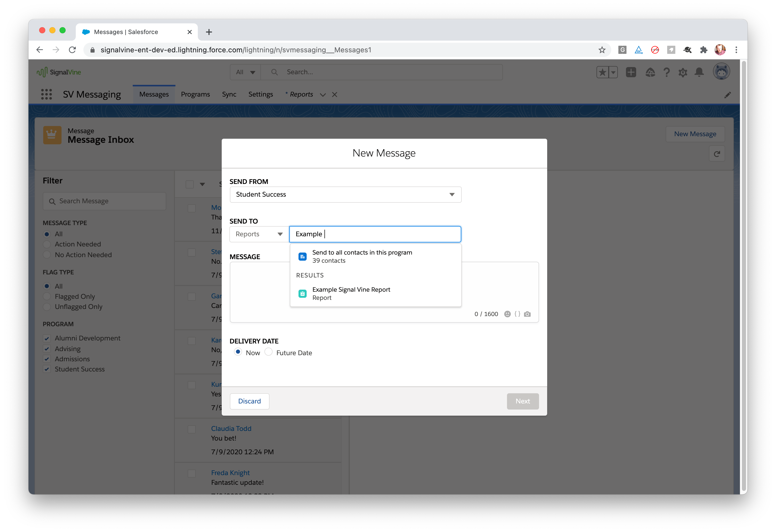Open Claudia Todd conversation link
The width and height of the screenshot is (776, 532).
click(x=231, y=429)
